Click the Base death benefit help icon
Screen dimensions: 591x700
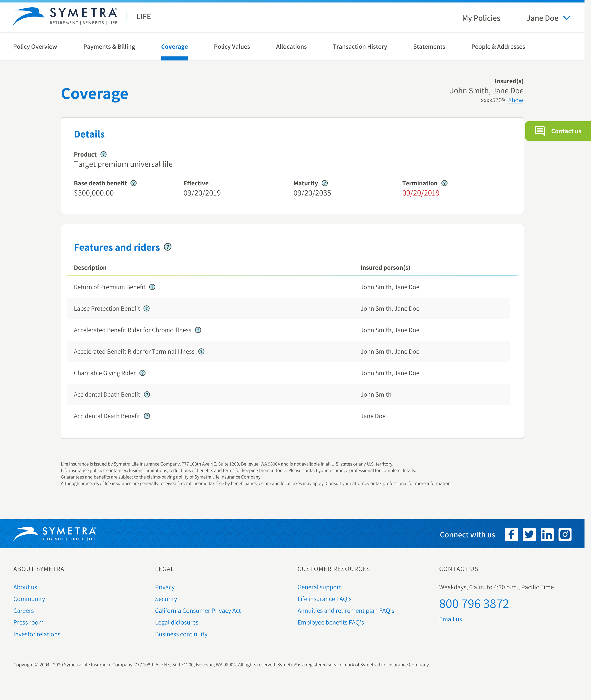pyautogui.click(x=134, y=183)
